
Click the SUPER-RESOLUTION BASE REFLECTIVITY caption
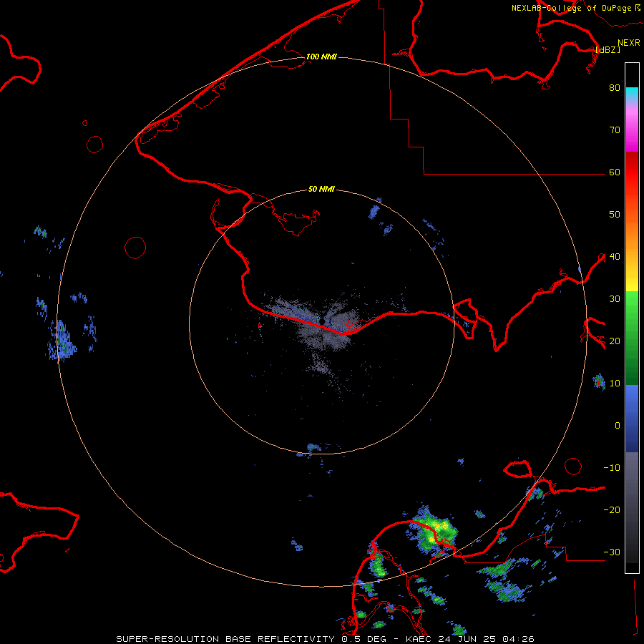pos(225,639)
